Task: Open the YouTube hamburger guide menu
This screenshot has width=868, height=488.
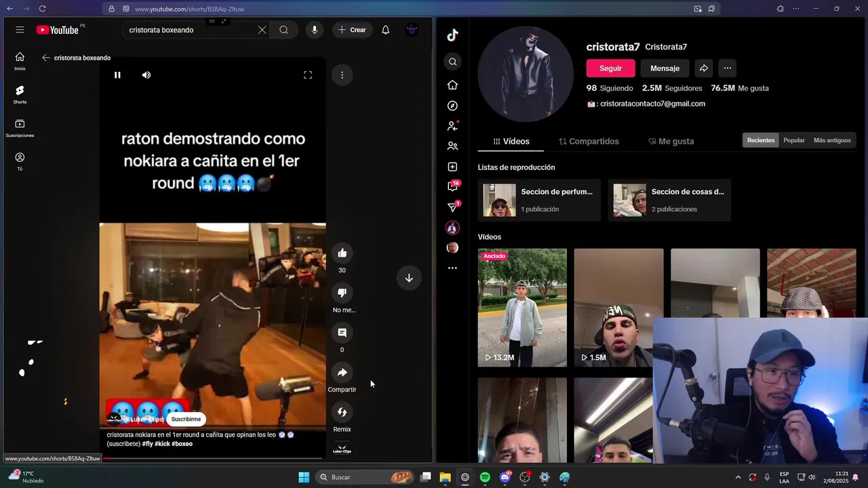Action: coord(20,30)
